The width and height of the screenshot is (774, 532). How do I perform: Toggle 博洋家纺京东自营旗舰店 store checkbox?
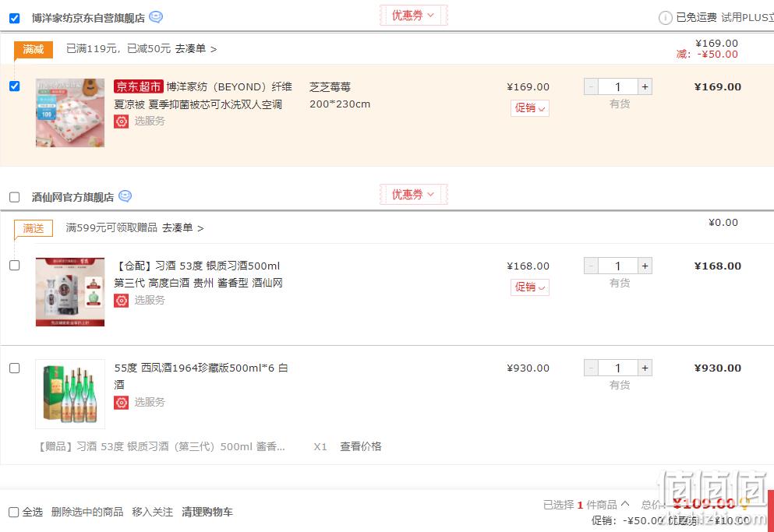(x=14, y=18)
